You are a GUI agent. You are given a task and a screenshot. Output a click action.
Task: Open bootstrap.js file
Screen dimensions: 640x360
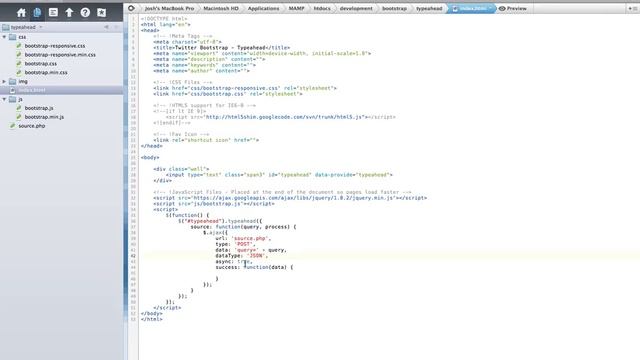[39, 108]
